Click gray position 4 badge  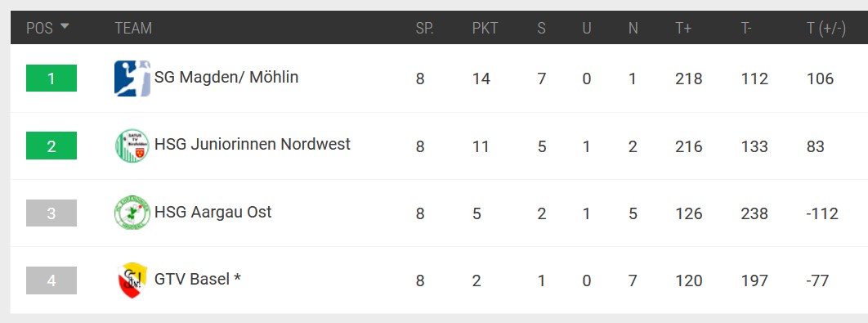click(x=51, y=280)
